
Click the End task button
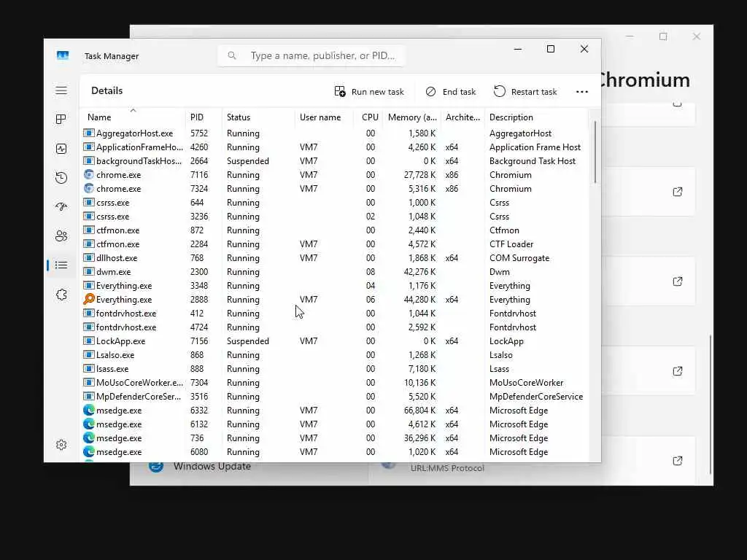coord(451,91)
